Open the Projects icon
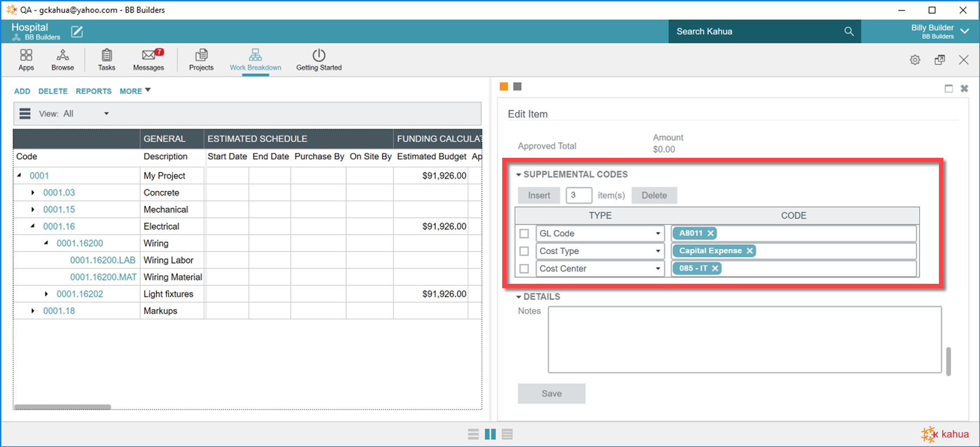The height and width of the screenshot is (447, 980). coord(201,59)
